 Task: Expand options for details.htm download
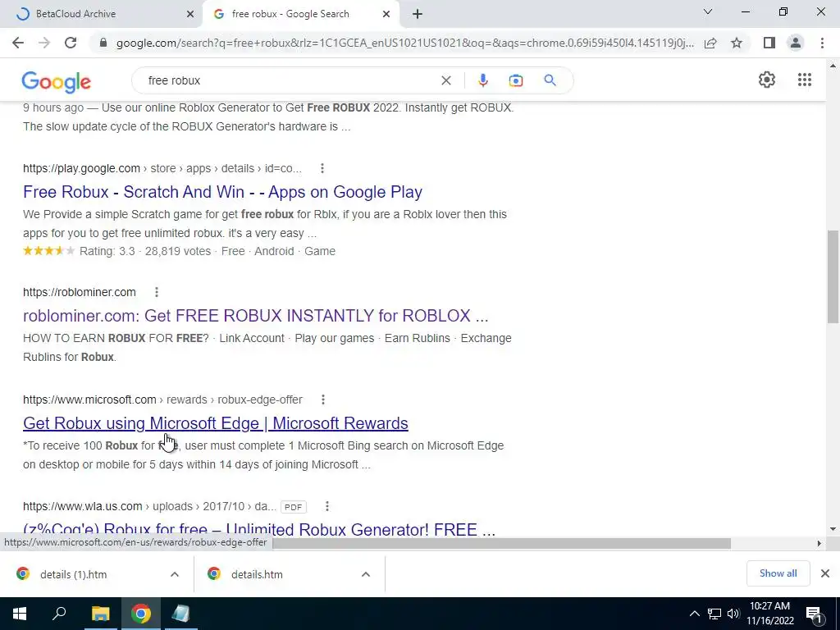coord(365,574)
